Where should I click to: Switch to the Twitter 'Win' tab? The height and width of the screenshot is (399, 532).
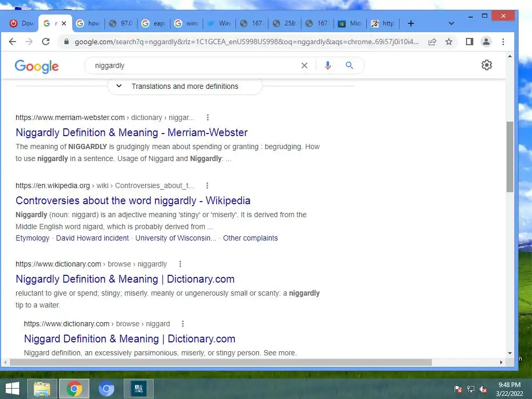pyautogui.click(x=220, y=23)
